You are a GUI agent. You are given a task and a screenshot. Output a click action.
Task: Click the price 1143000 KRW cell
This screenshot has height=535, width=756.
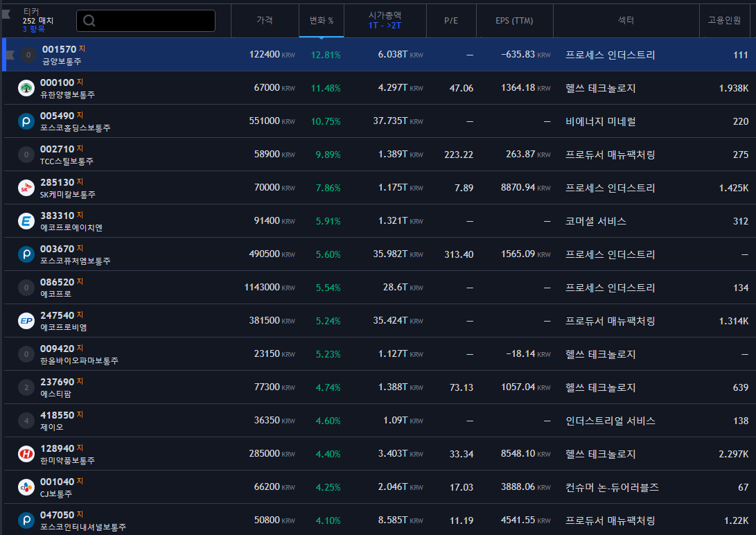pos(270,288)
